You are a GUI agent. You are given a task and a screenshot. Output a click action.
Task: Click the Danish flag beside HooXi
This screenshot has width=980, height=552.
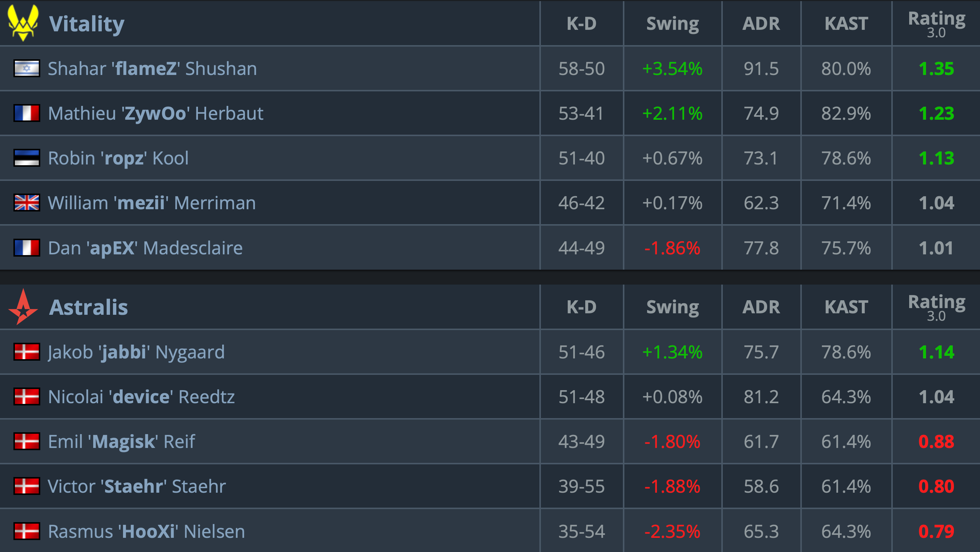[26, 531]
